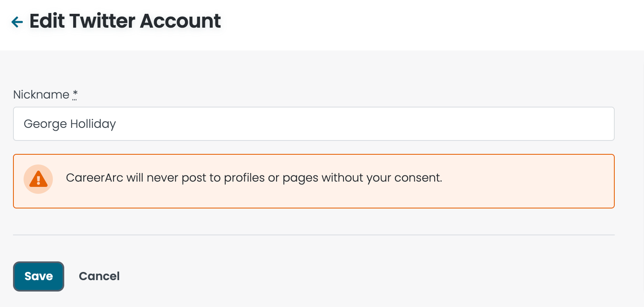Click the orange warning triangle icon
This screenshot has height=307, width=644.
point(38,179)
